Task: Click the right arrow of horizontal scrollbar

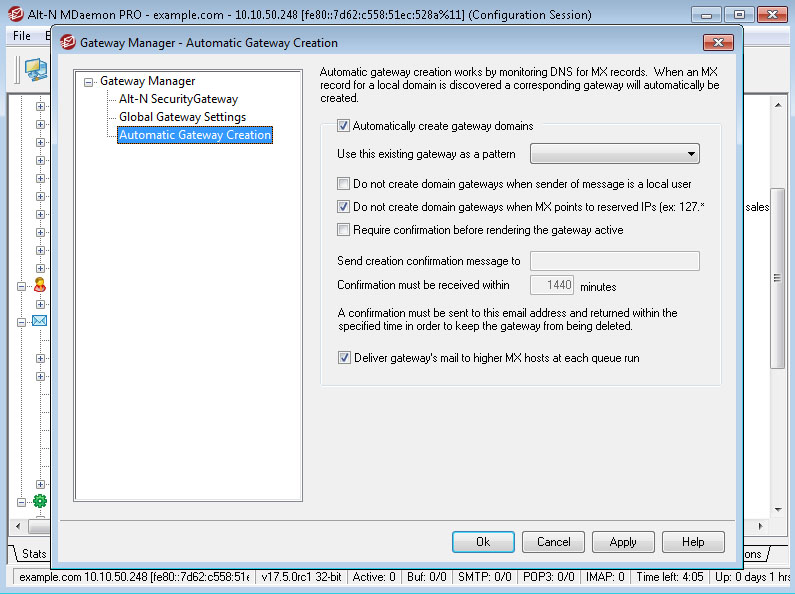Action: pyautogui.click(x=760, y=527)
